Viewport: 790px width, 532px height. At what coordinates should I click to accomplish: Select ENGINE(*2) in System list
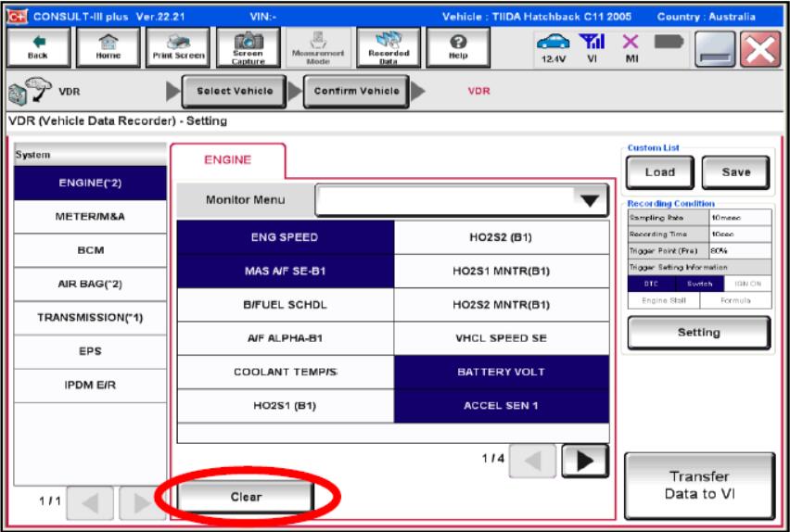point(90,183)
